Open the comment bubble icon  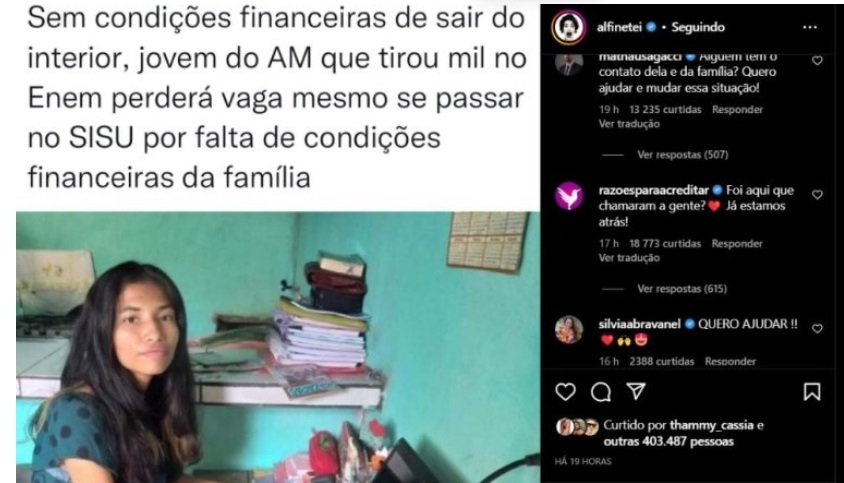click(601, 392)
